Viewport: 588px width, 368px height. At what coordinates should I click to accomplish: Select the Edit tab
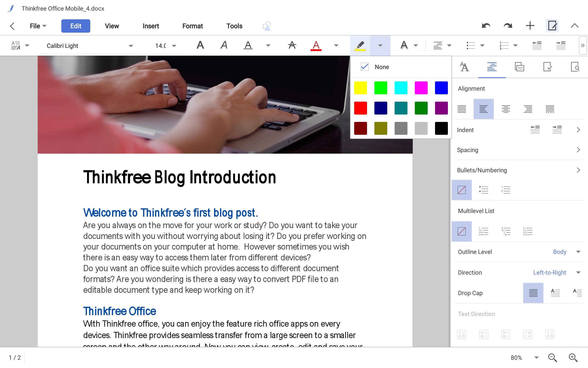76,26
